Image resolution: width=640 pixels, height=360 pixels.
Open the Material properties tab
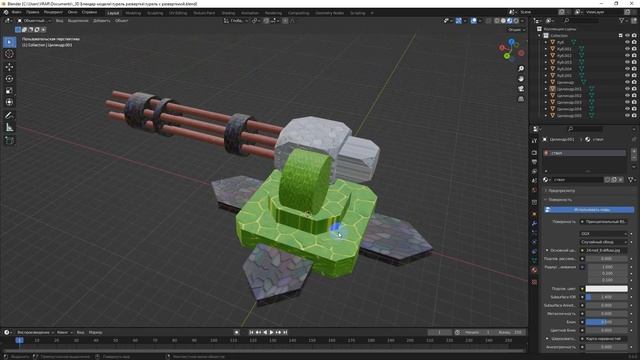click(x=534, y=270)
